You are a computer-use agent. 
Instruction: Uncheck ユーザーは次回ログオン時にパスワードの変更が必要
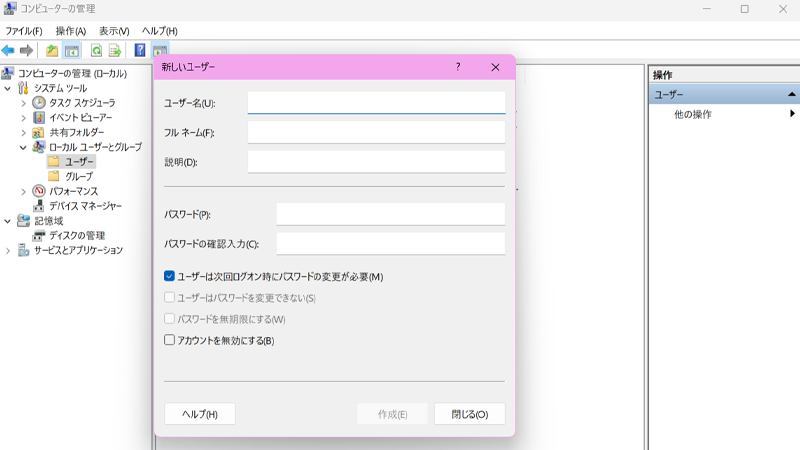169,277
